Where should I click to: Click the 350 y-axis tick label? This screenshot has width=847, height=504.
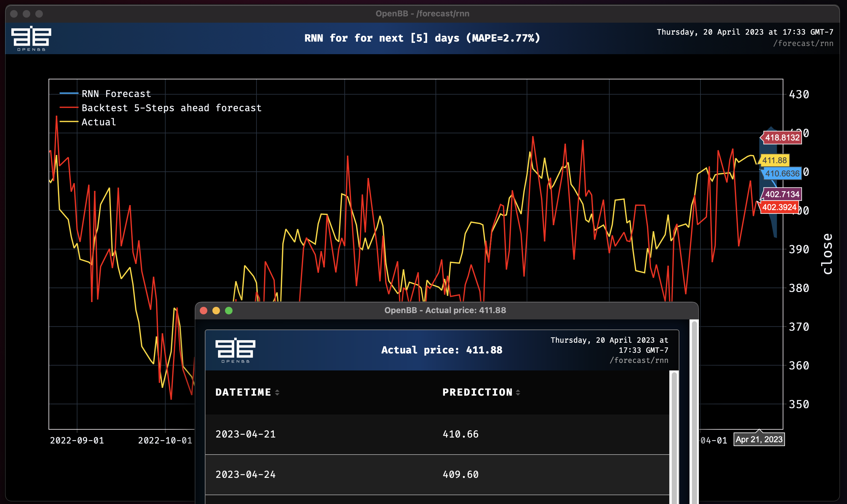pyautogui.click(x=799, y=404)
